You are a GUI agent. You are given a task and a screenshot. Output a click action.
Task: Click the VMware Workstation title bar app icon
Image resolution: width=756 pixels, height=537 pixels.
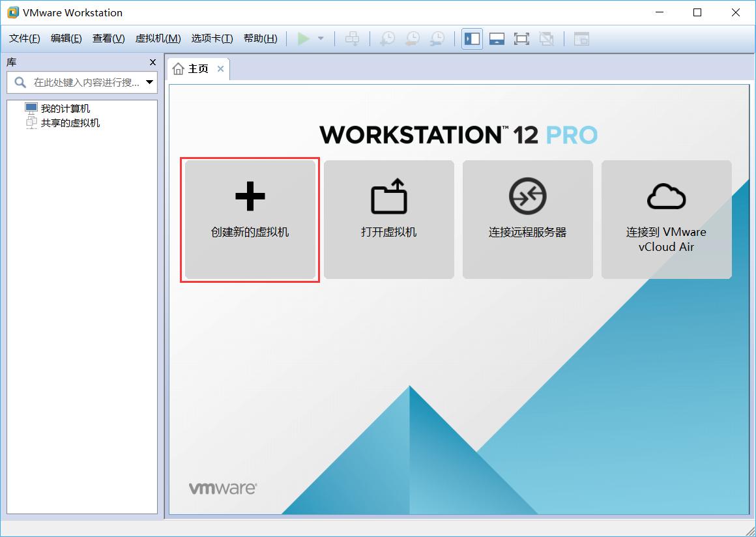pos(12,12)
